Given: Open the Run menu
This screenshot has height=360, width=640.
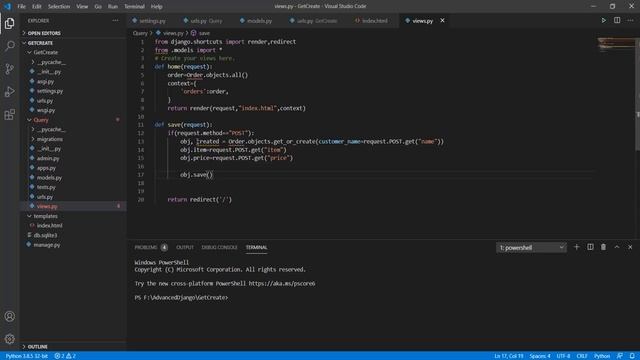Looking at the screenshot, I should pyautogui.click(x=113, y=7).
